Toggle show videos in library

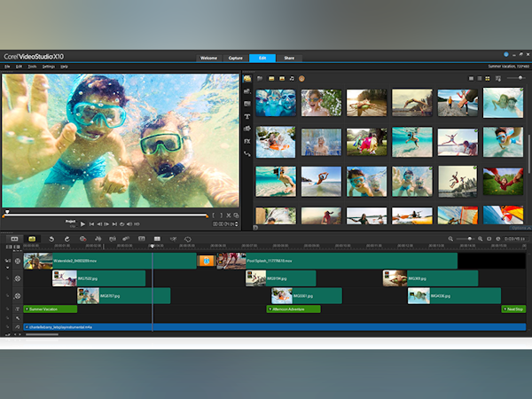271,78
